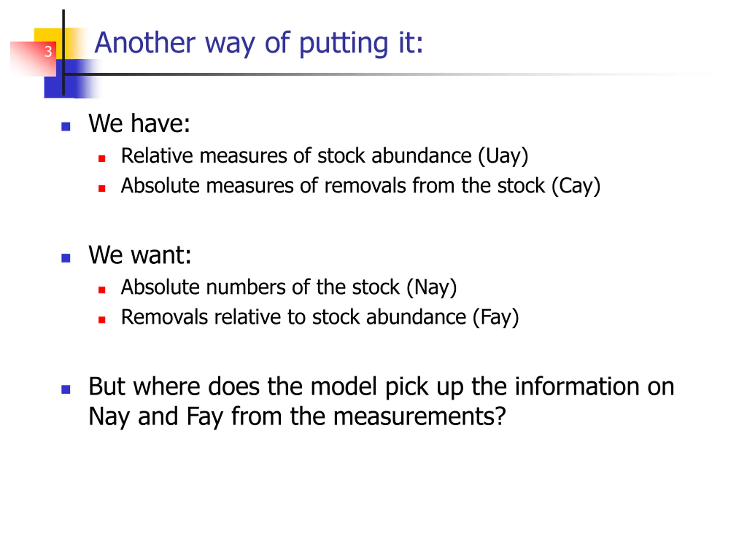
Task: Click the red bullet before 'Absolute numbers'
Action: [102, 290]
